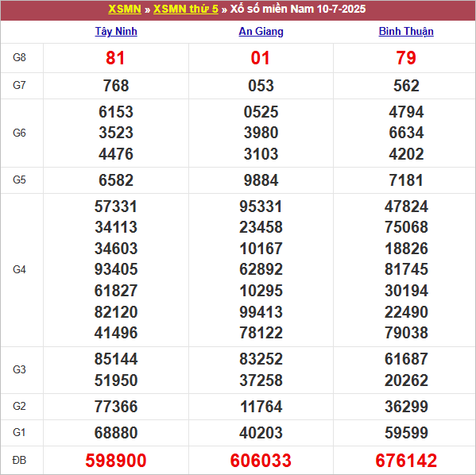Click G4 number 78122

(261, 333)
